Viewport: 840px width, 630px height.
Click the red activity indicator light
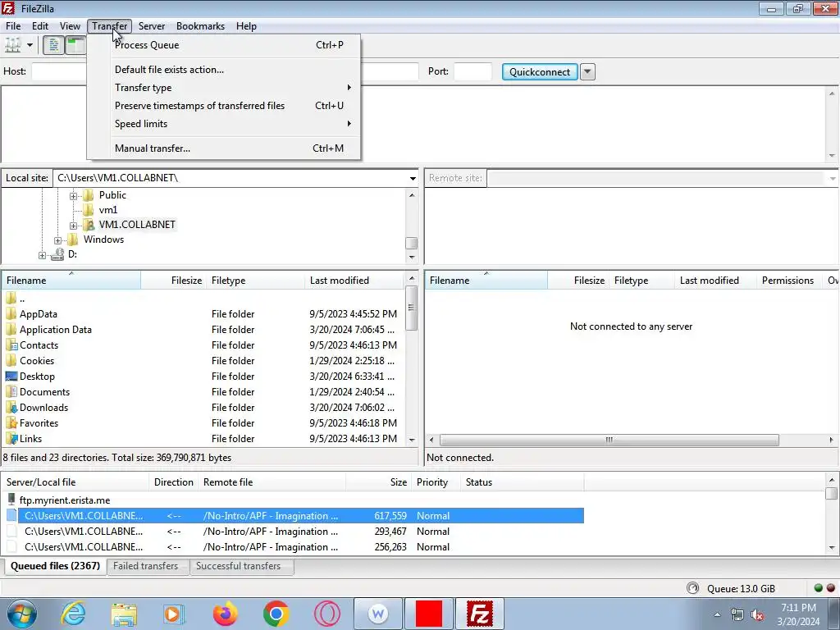click(830, 588)
